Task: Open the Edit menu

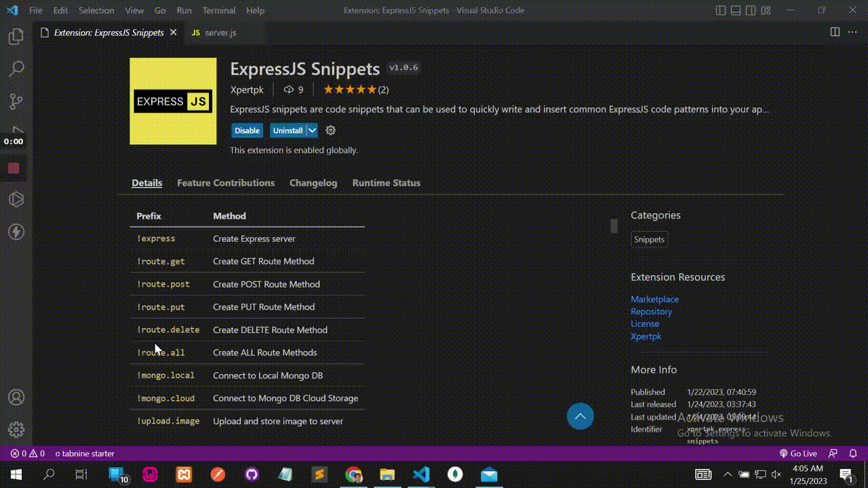Action: (x=60, y=11)
